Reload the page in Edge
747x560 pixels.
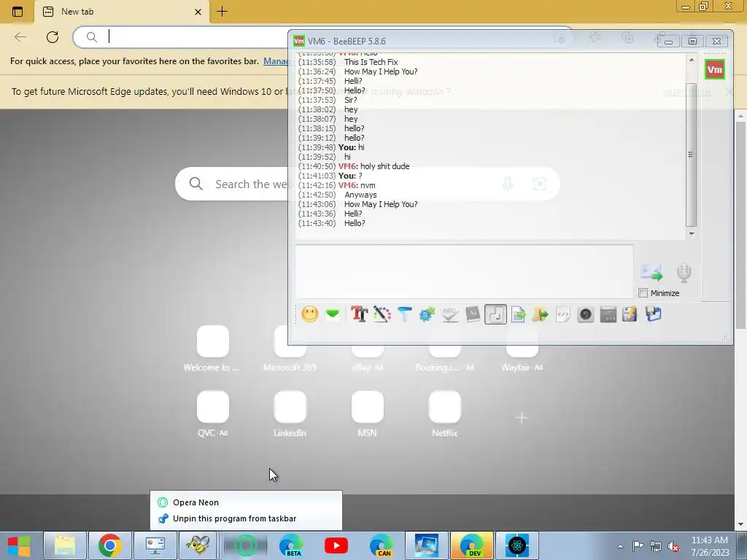coord(53,36)
